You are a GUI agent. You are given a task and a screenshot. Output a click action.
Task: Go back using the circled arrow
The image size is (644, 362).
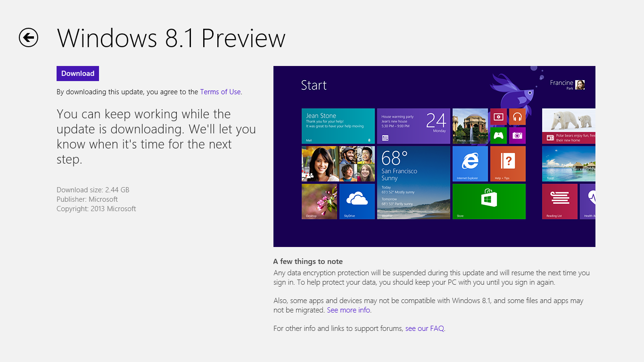click(28, 38)
